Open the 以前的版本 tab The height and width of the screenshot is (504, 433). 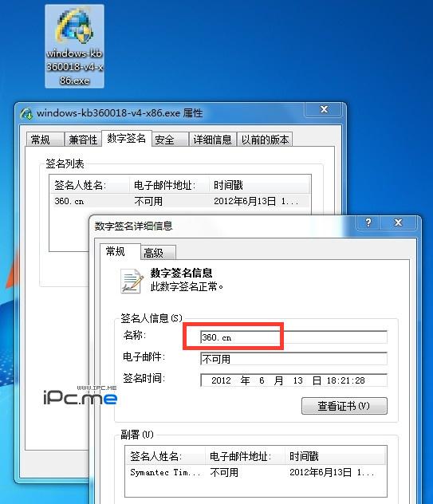pos(265,140)
